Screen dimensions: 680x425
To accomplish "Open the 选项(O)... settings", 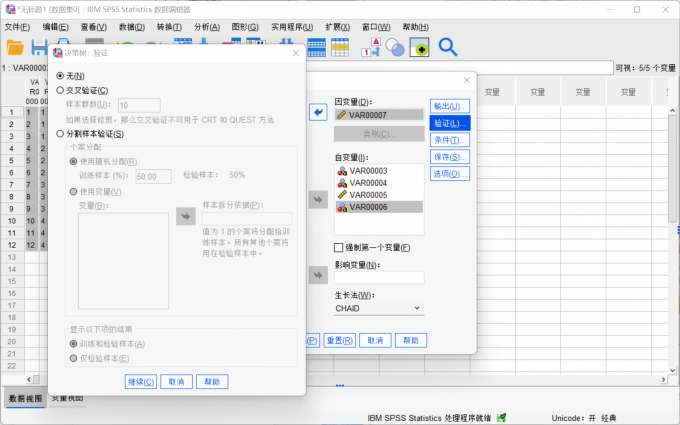I will (x=450, y=174).
